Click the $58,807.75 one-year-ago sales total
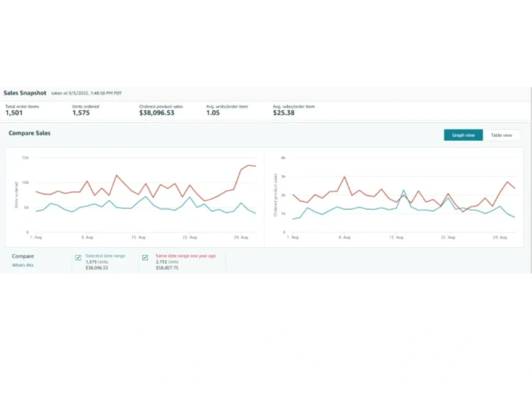532x399 pixels. point(167,268)
